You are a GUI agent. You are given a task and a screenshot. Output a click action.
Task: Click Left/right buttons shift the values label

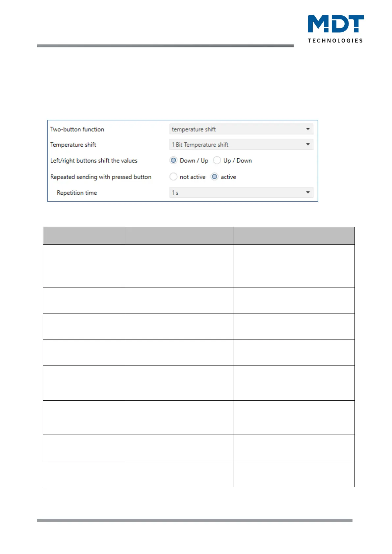click(94, 161)
